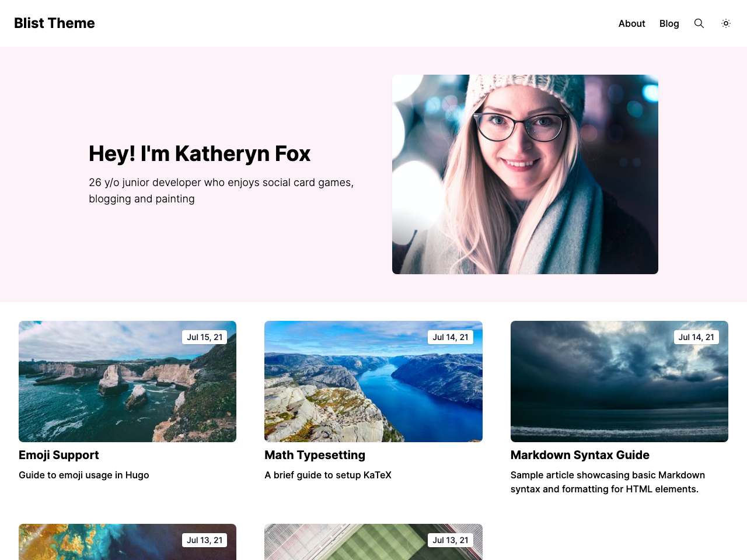The image size is (747, 560).
Task: Open the aerial sports field thumbnail
Action: click(x=373, y=542)
